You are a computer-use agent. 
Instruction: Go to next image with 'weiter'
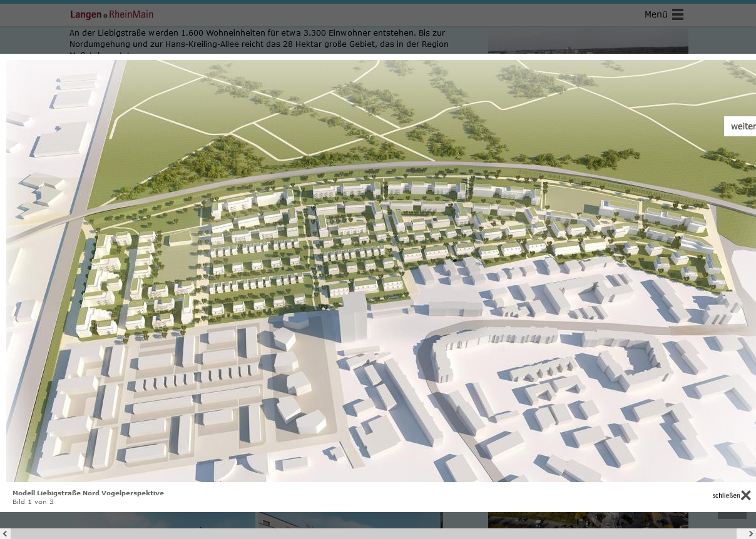click(x=742, y=126)
